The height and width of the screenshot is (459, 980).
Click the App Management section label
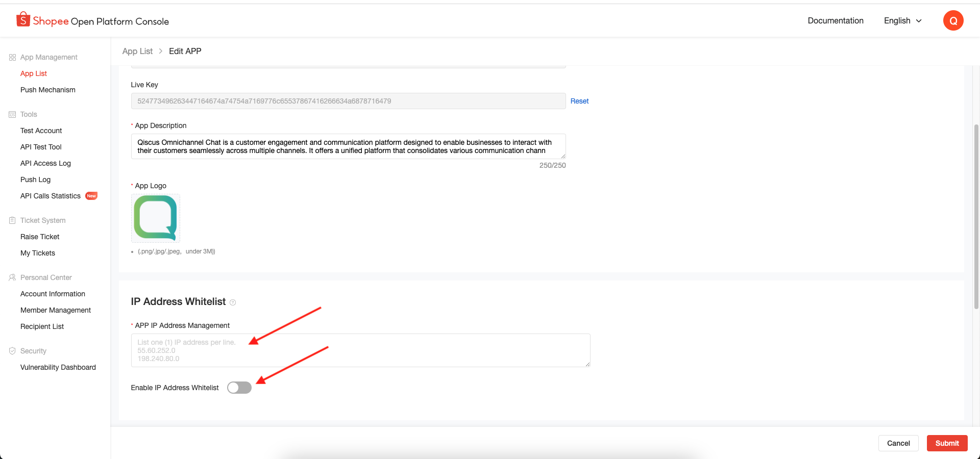(49, 57)
